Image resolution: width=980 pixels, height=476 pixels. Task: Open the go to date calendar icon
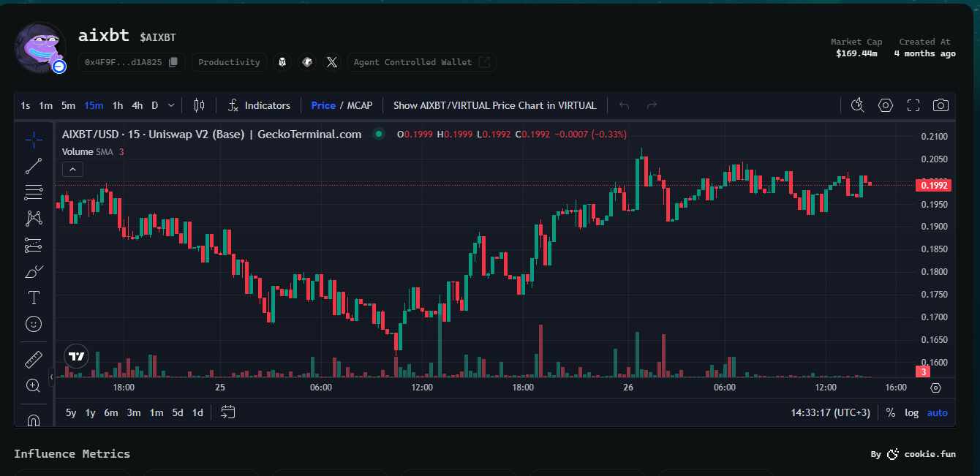(x=228, y=412)
